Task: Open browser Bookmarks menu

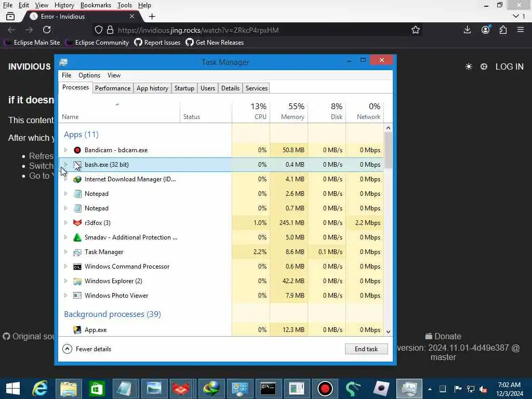Action: [96, 5]
